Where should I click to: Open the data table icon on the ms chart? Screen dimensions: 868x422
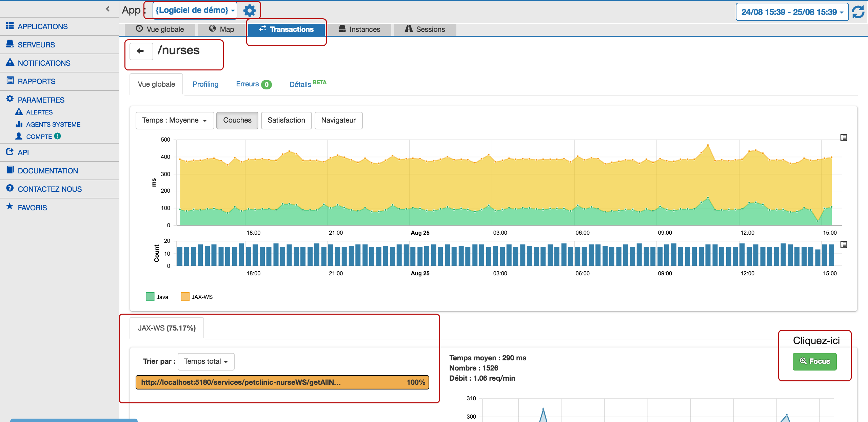click(x=843, y=138)
